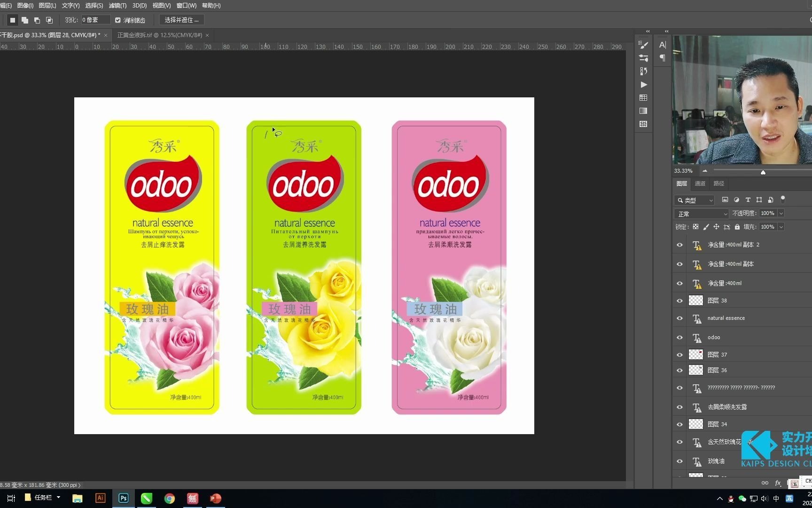Hide the 净含量:400ml 副本 2 layer

[679, 245]
